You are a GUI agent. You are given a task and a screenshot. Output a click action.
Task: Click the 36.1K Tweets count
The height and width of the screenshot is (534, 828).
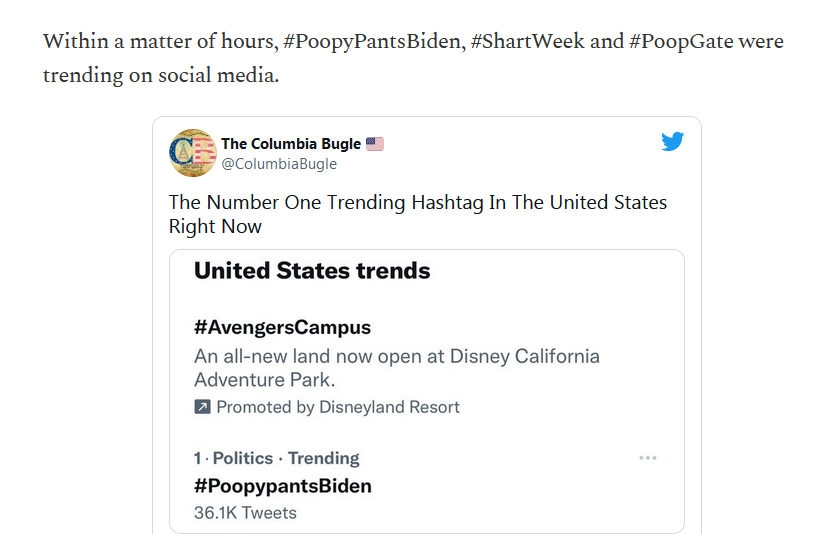pos(245,513)
